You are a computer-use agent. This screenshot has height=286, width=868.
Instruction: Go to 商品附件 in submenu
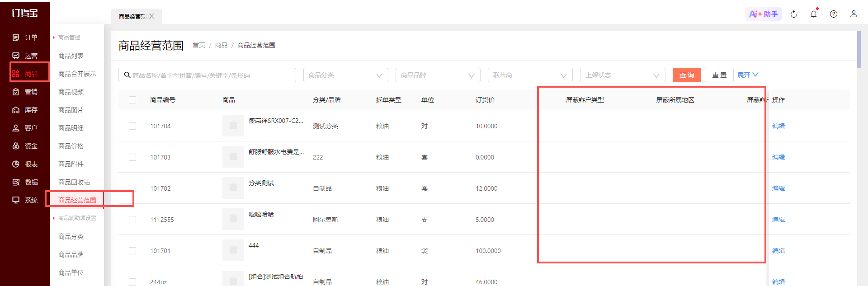tap(71, 164)
